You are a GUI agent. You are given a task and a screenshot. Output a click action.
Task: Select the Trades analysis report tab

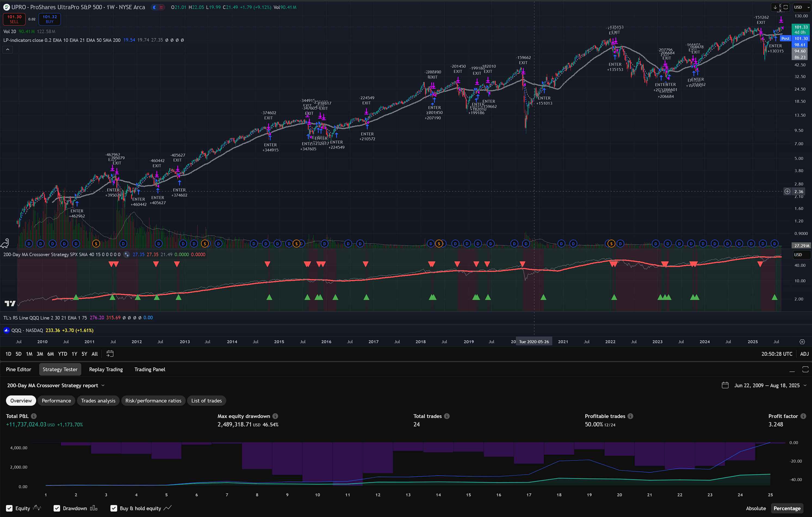(x=98, y=401)
